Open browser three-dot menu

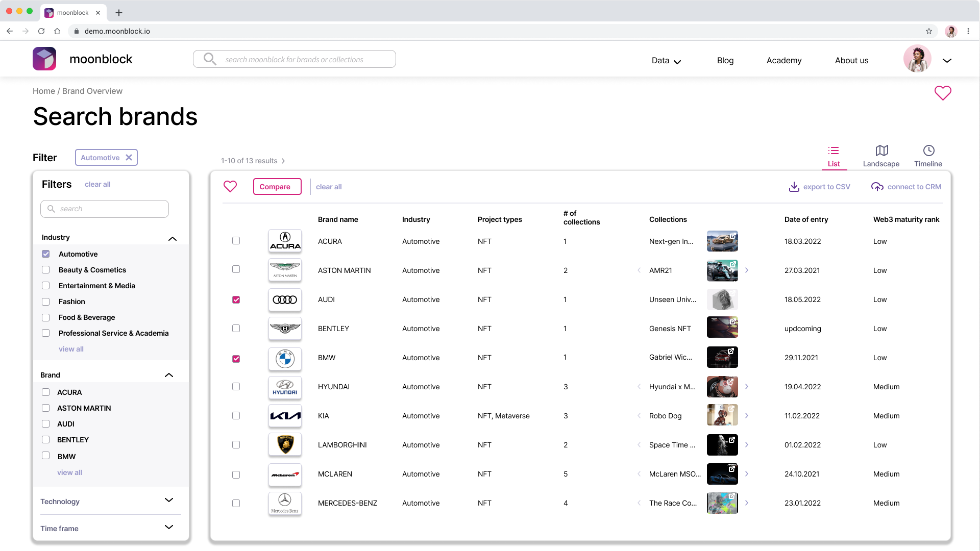click(x=968, y=31)
